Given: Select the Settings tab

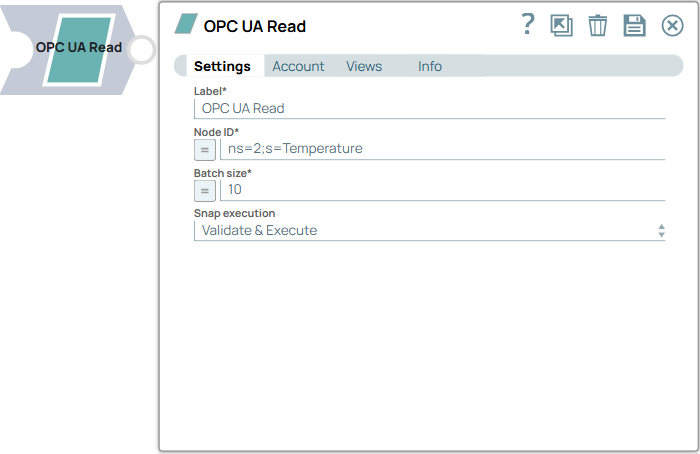Looking at the screenshot, I should 222,66.
